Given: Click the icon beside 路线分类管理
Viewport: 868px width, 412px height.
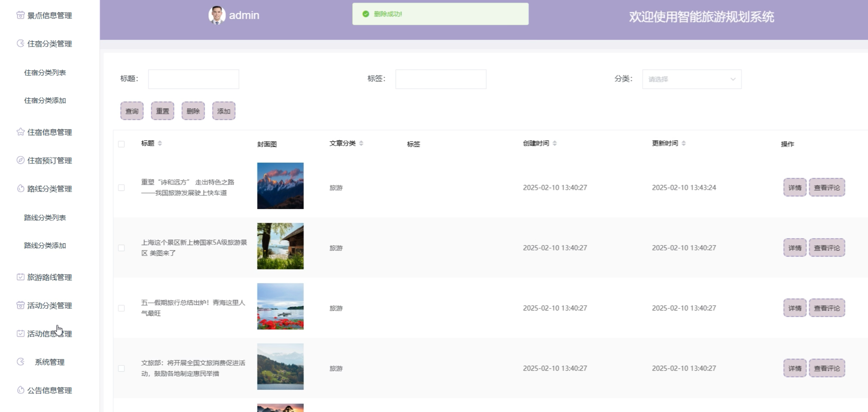Looking at the screenshot, I should (21, 188).
